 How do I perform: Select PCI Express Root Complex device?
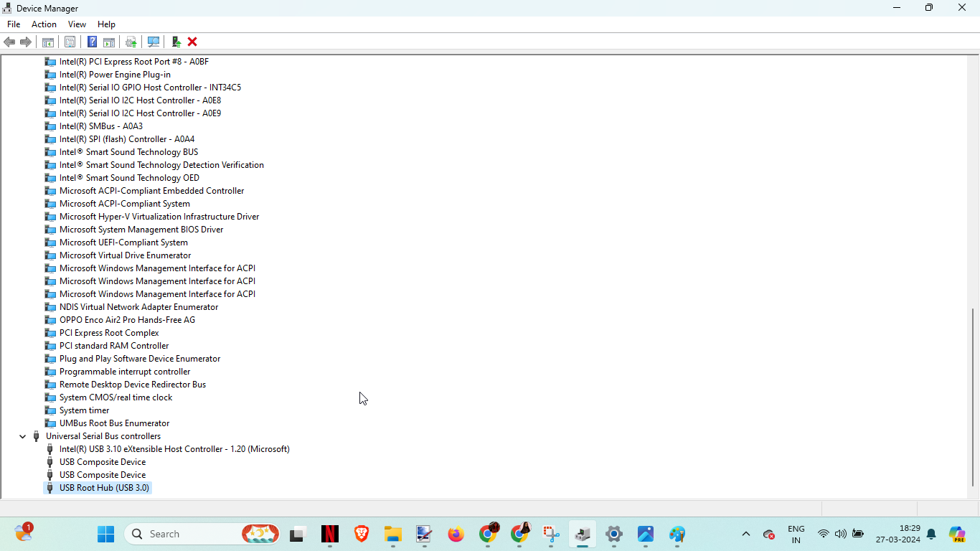(109, 333)
